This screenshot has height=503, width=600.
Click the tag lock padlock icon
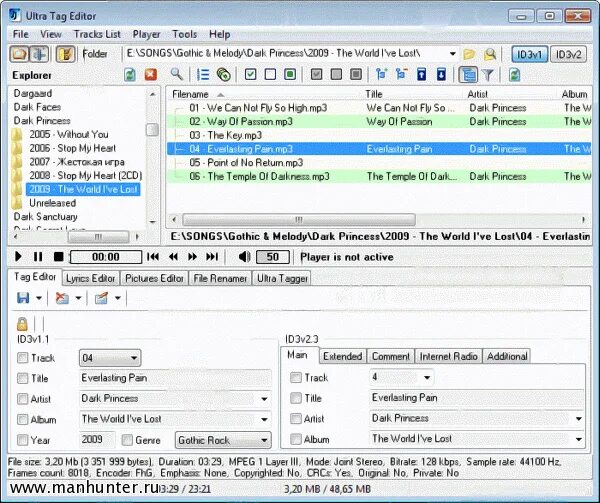click(22, 324)
